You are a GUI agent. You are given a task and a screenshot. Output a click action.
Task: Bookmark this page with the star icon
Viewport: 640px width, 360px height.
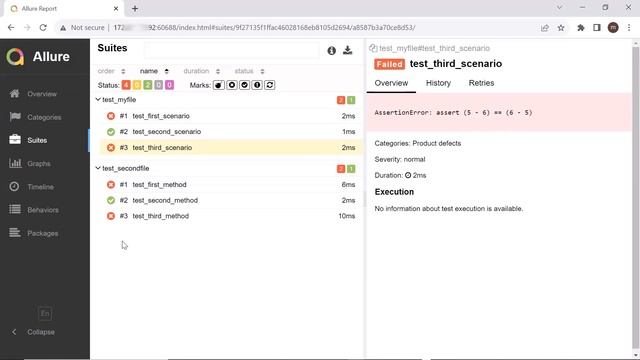pyautogui.click(x=561, y=28)
